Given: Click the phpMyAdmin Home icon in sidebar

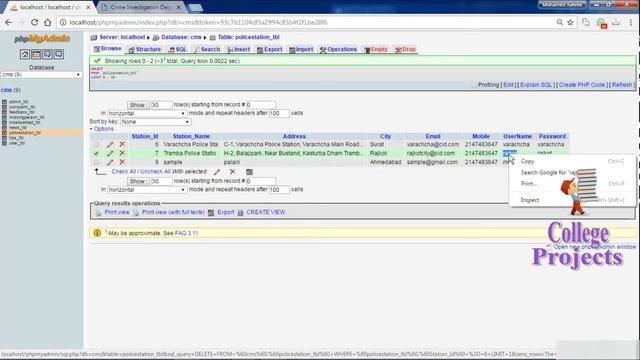Looking at the screenshot, I should pos(25,54).
